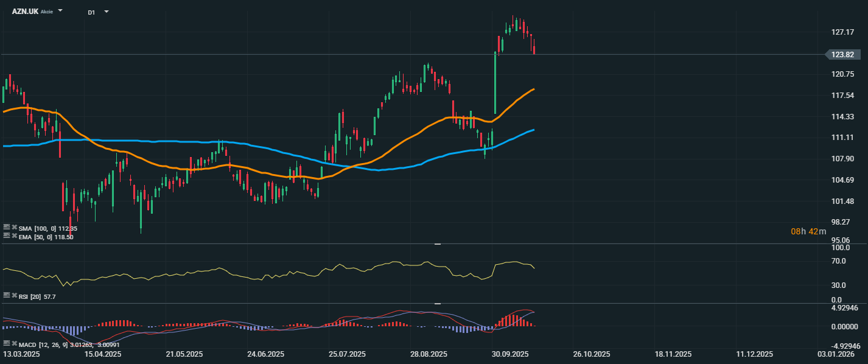Click the AZN.UK instrument name
This screenshot has height=364, width=868.
[25, 12]
